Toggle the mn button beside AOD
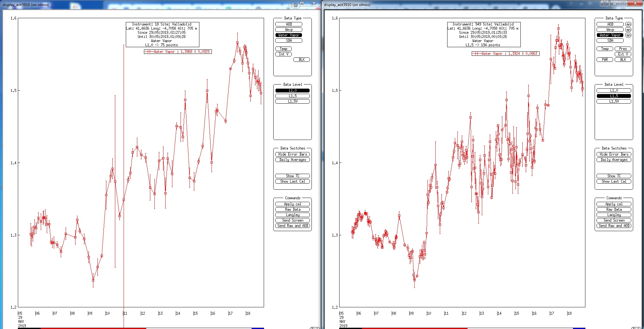The height and width of the screenshot is (329, 644). tap(628, 24)
